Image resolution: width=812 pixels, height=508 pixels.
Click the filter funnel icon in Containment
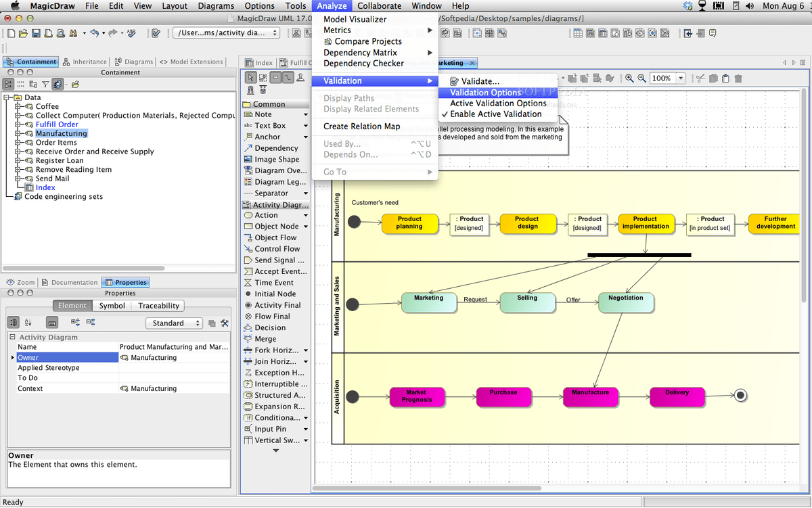click(45, 85)
